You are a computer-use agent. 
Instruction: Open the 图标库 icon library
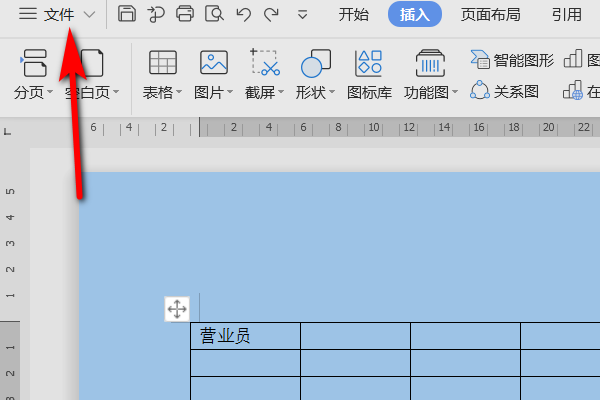point(369,64)
